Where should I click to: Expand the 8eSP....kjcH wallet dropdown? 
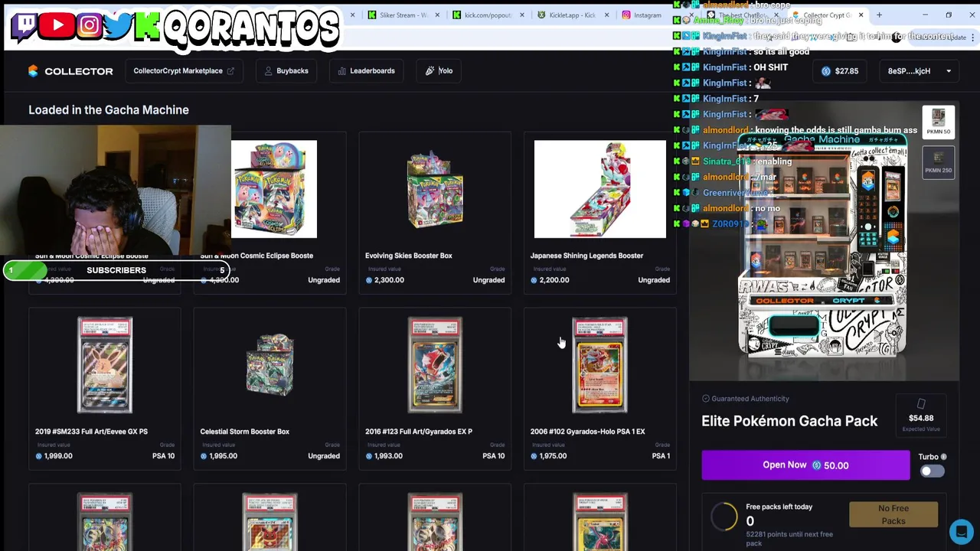point(919,71)
